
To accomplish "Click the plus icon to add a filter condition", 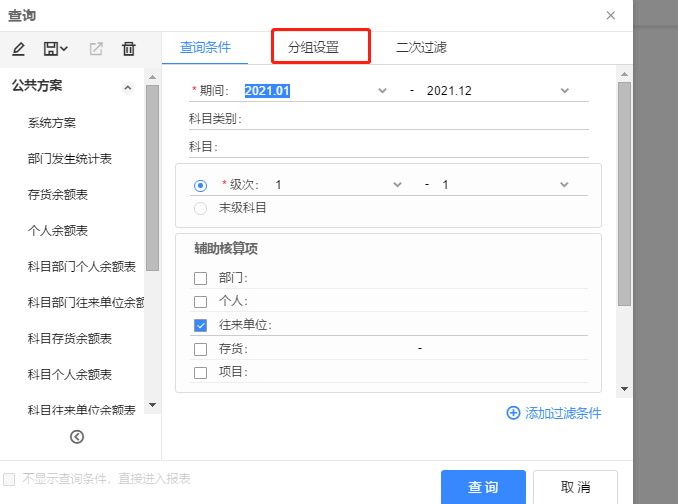I will click(513, 412).
